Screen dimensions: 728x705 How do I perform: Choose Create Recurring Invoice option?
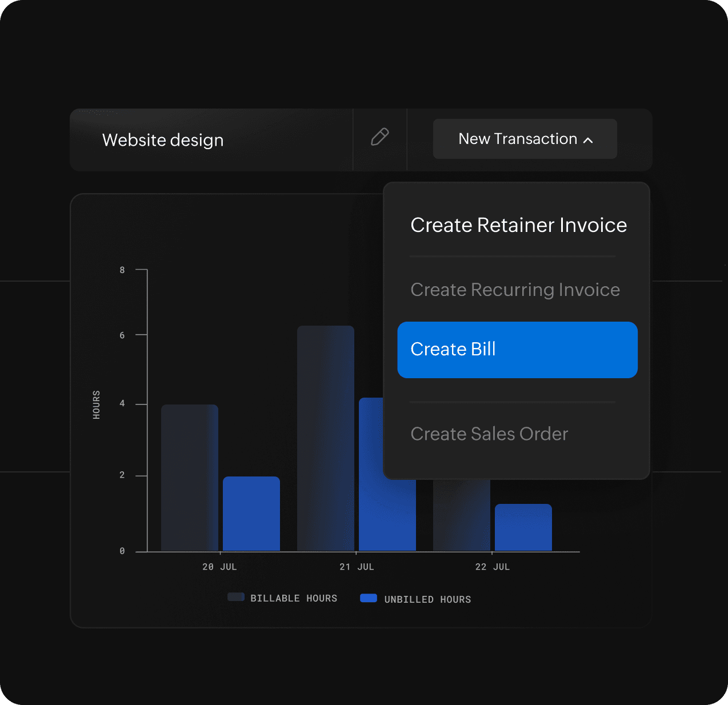click(x=515, y=290)
